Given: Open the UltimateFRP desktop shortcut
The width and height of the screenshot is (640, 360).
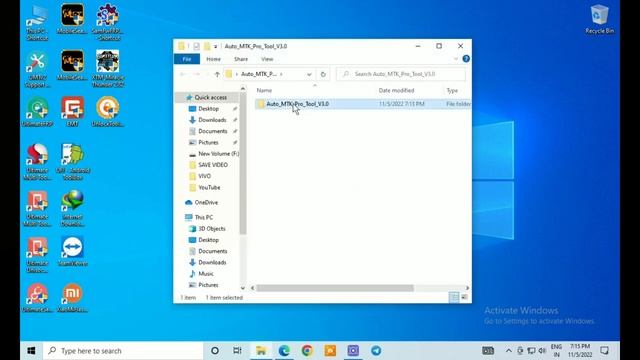Looking at the screenshot, I should 37,111.
